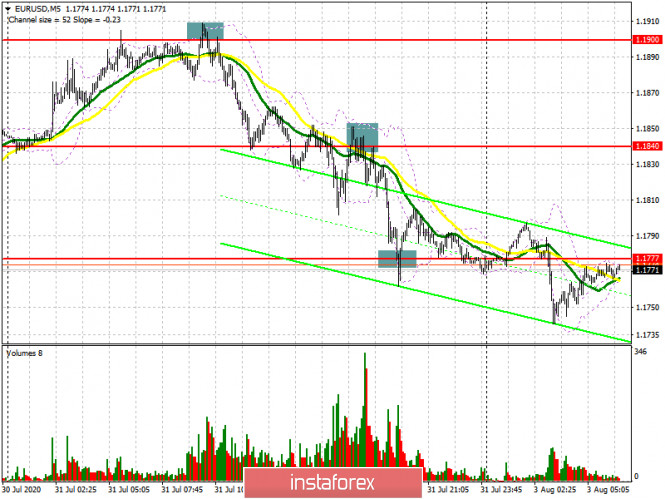
Task: Click the red 1.1777 price tag
Action: [647, 259]
